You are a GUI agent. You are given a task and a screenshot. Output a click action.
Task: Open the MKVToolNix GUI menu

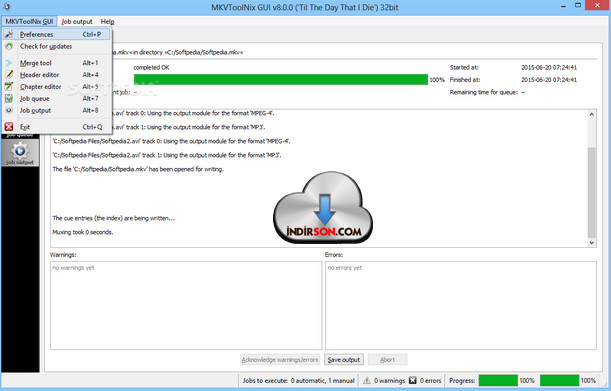pos(29,21)
